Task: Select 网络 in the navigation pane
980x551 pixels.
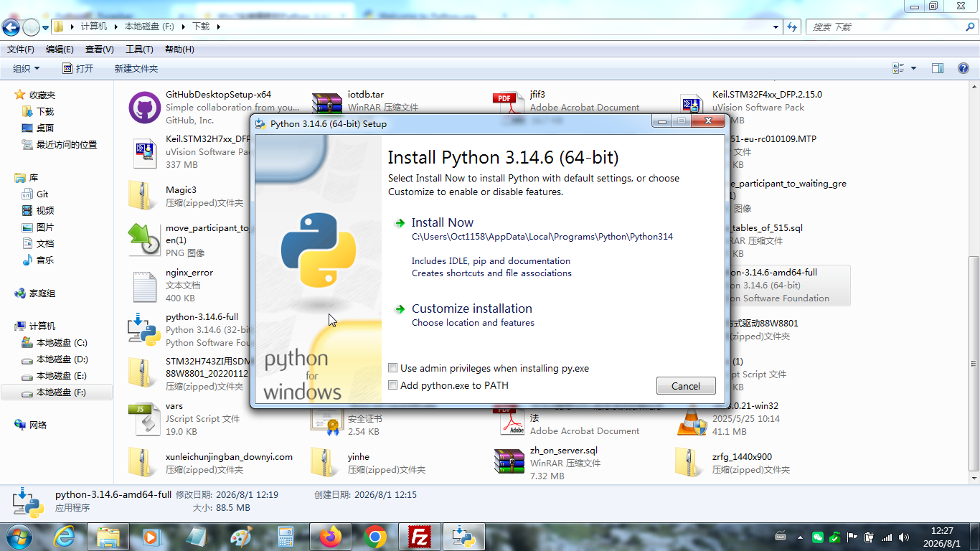Action: point(30,425)
